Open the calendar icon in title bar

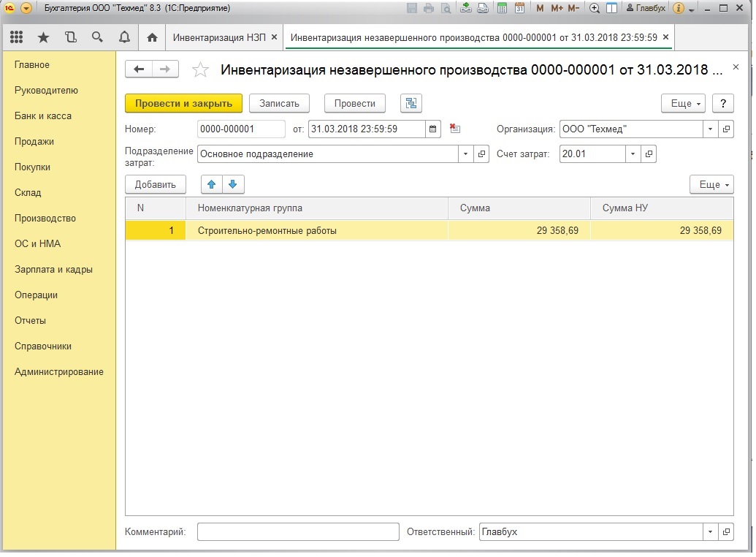pos(519,8)
